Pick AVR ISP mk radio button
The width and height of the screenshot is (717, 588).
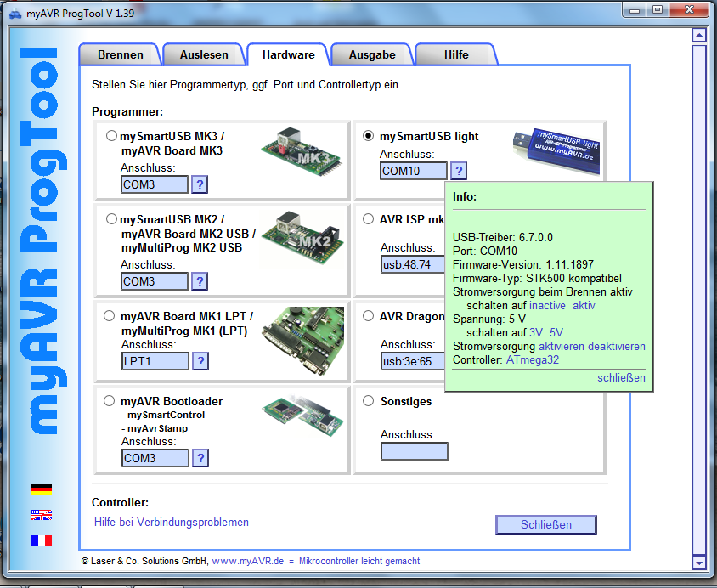point(368,219)
